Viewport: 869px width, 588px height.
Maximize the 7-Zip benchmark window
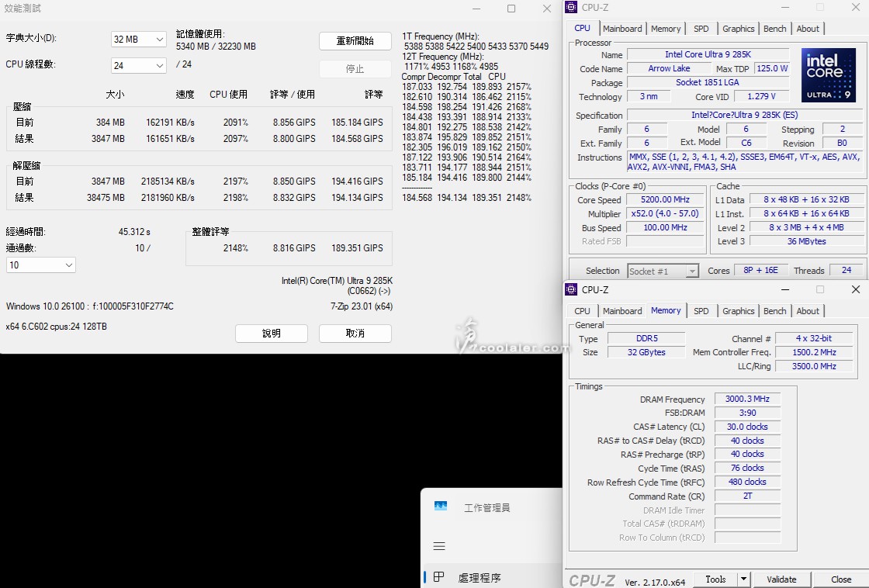[x=511, y=9]
